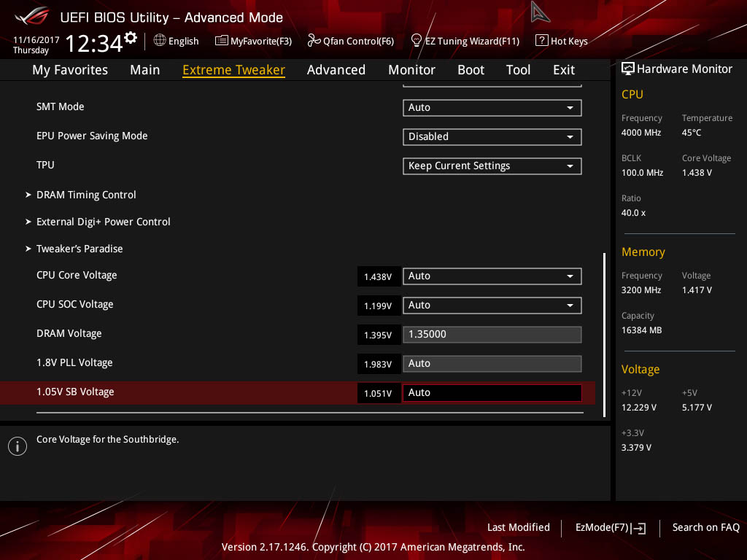Click the 1.417 V memory voltage
This screenshot has height=560, width=747.
[x=697, y=290]
